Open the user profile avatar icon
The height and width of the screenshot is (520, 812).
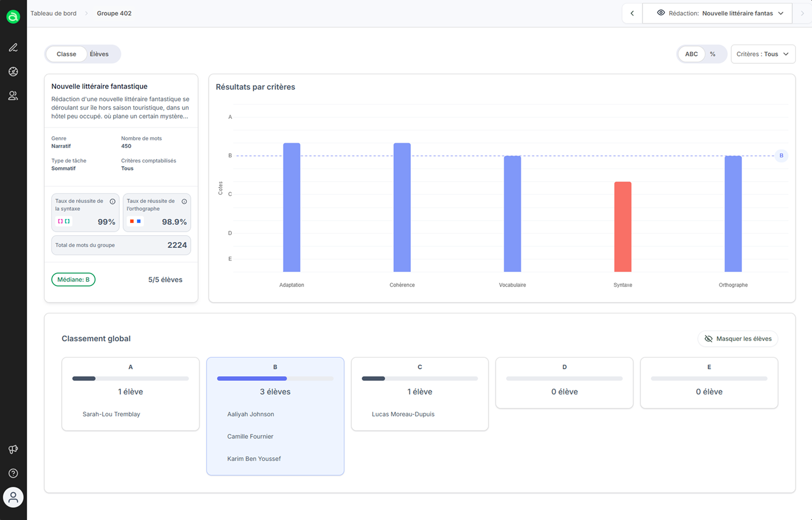pos(13,497)
